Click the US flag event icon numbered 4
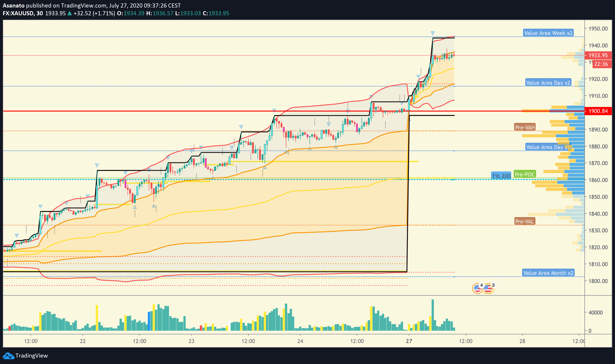Viewport: 615px width, 364px height. pyautogui.click(x=477, y=288)
